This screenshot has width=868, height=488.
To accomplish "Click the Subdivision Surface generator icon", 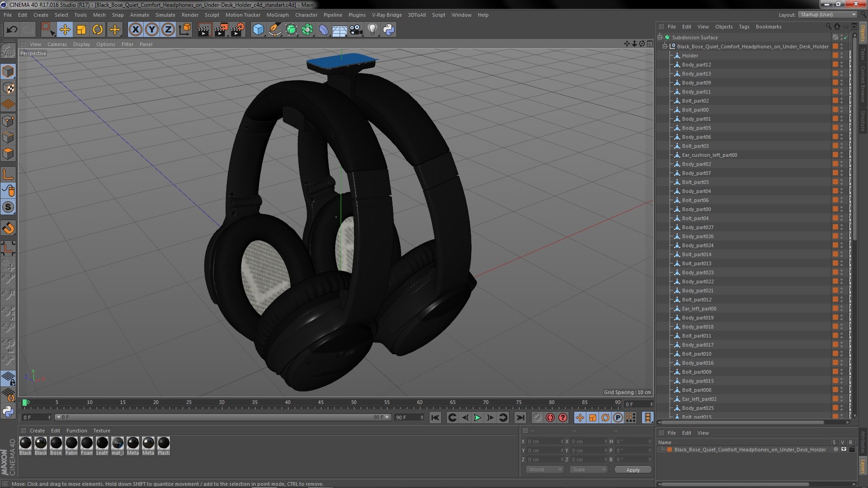I will (x=291, y=30).
